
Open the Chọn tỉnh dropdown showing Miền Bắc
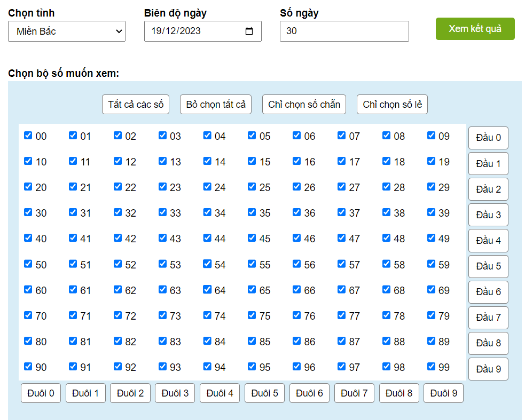67,31
